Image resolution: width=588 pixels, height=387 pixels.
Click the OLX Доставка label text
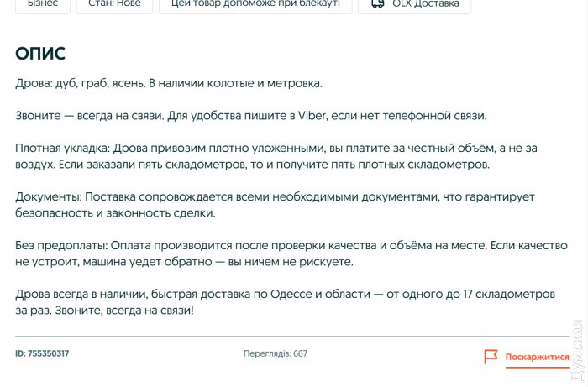coord(425,4)
